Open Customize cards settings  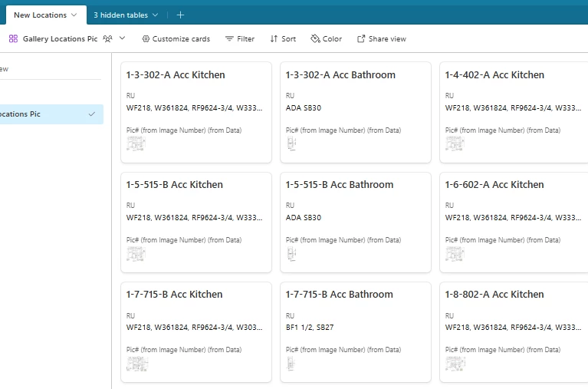tap(176, 38)
